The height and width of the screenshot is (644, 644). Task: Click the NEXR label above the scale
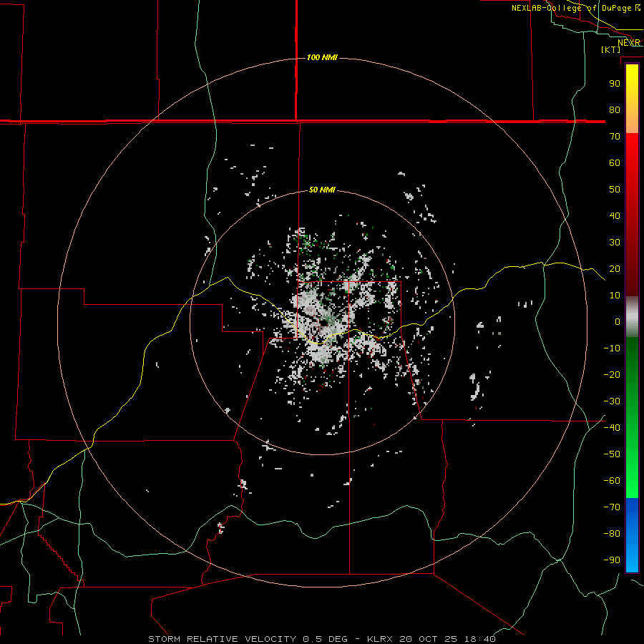coord(629,43)
